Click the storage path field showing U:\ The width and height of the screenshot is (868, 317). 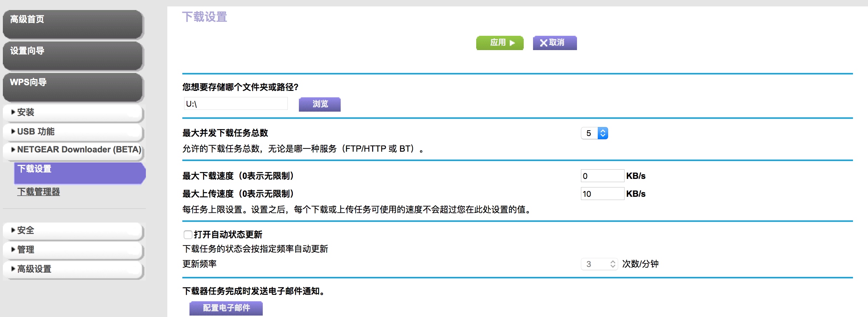[x=236, y=104]
